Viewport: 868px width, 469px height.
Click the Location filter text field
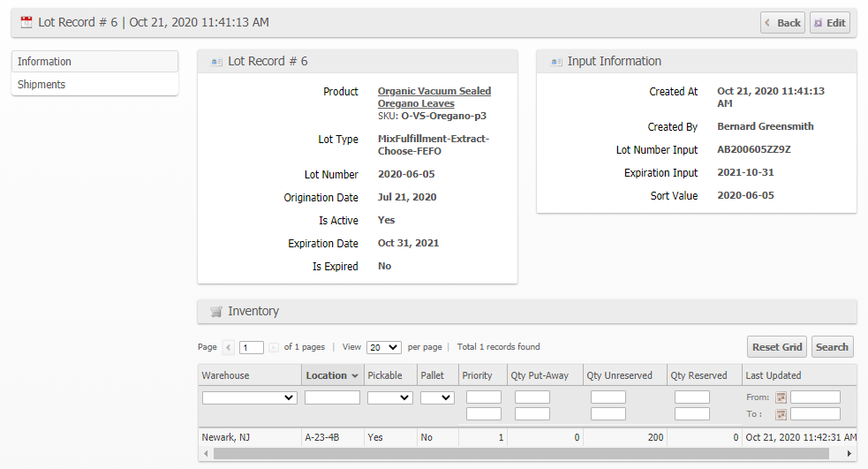click(x=332, y=398)
